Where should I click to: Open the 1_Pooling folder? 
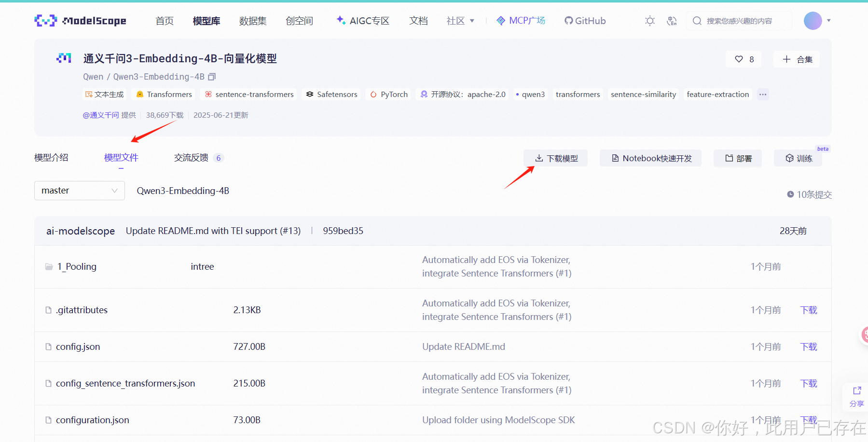coord(77,266)
